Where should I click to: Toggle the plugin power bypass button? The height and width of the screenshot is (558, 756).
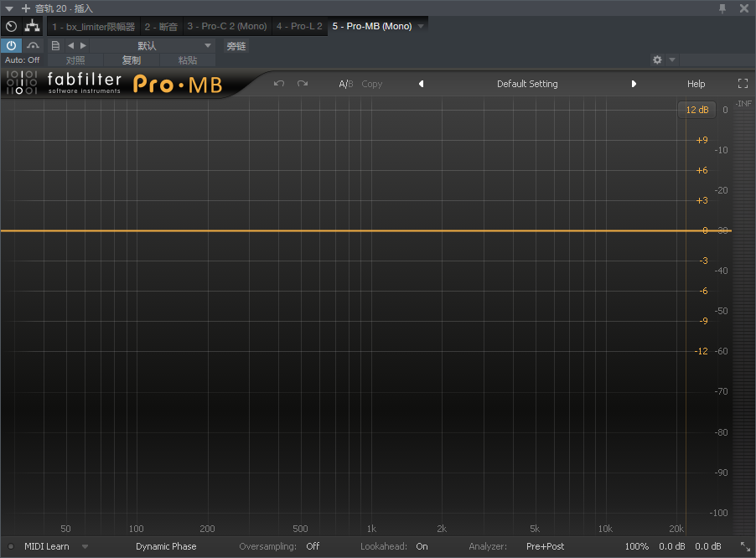click(11, 46)
